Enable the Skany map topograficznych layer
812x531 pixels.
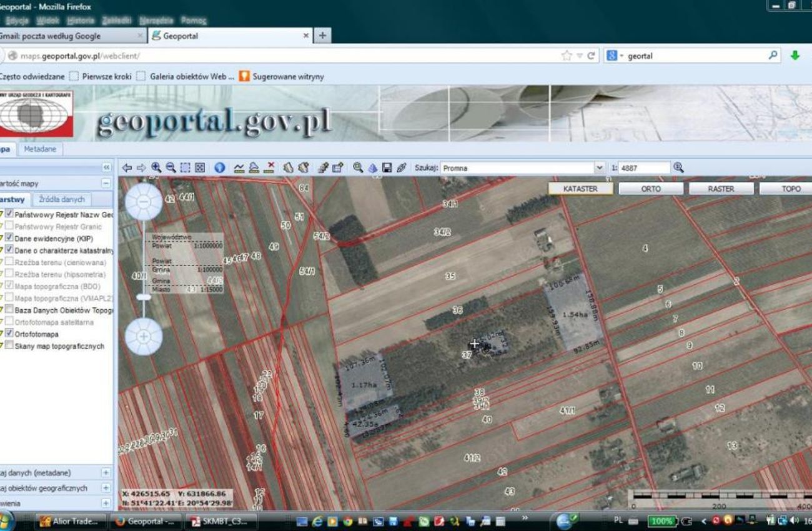pyautogui.click(x=9, y=345)
